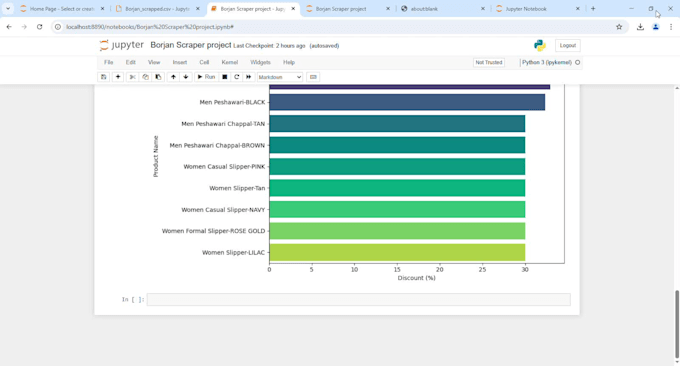
Task: Open the Chrome three-dot menu
Action: [x=670, y=27]
